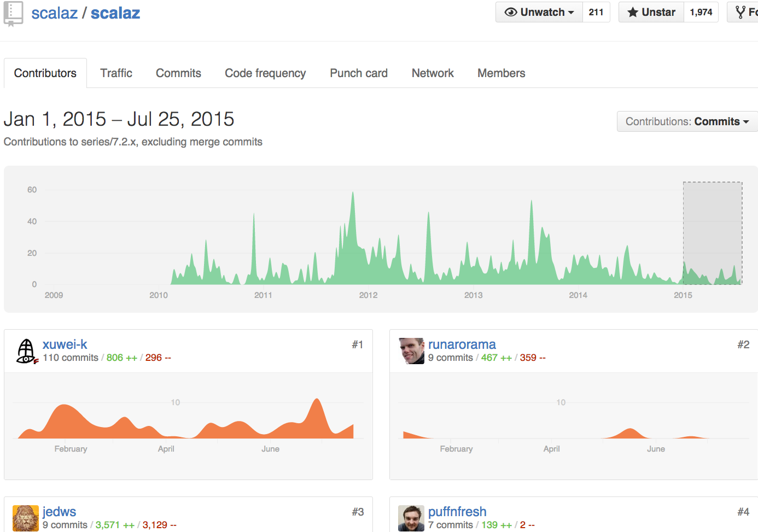
Task: Click the 211 watchers count
Action: point(596,12)
